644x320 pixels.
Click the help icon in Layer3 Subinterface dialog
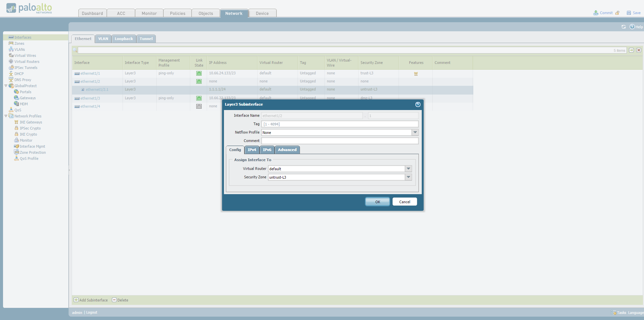(x=418, y=105)
